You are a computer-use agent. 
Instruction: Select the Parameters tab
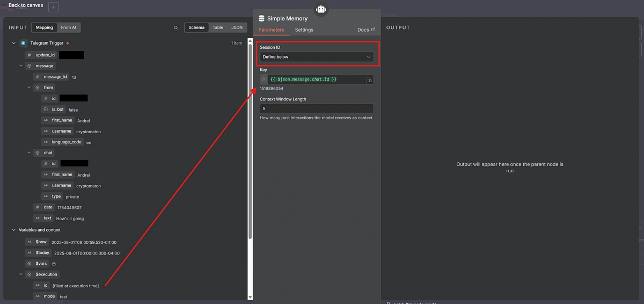(271, 30)
